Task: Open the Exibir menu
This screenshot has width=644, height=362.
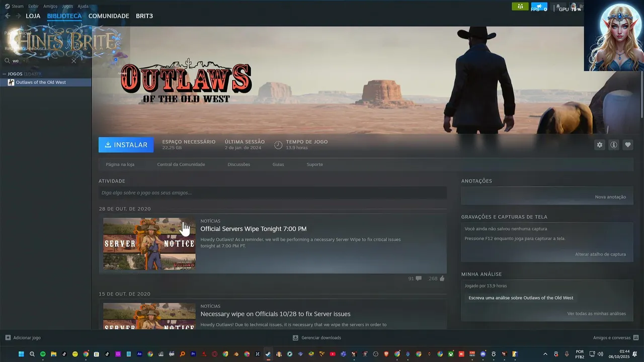Action: tap(33, 7)
